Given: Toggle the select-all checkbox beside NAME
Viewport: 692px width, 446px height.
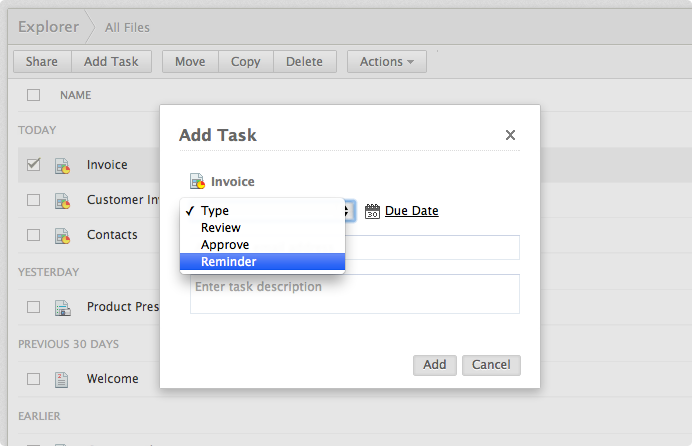Looking at the screenshot, I should tap(34, 95).
